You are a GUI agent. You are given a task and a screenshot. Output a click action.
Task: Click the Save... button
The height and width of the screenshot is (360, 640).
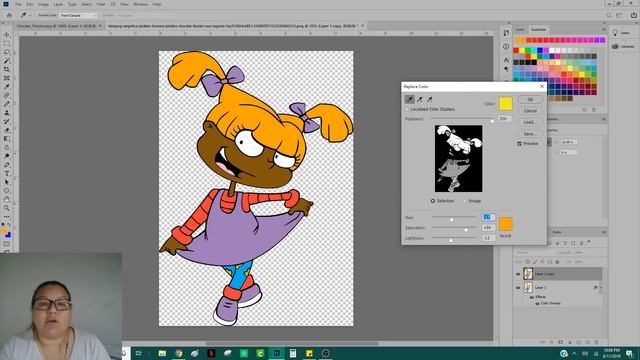pyautogui.click(x=530, y=133)
